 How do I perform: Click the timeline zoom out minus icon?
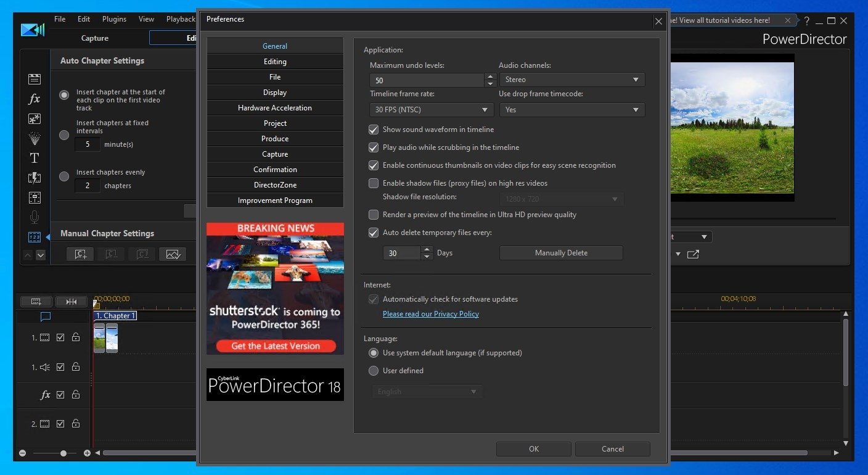[x=22, y=453]
